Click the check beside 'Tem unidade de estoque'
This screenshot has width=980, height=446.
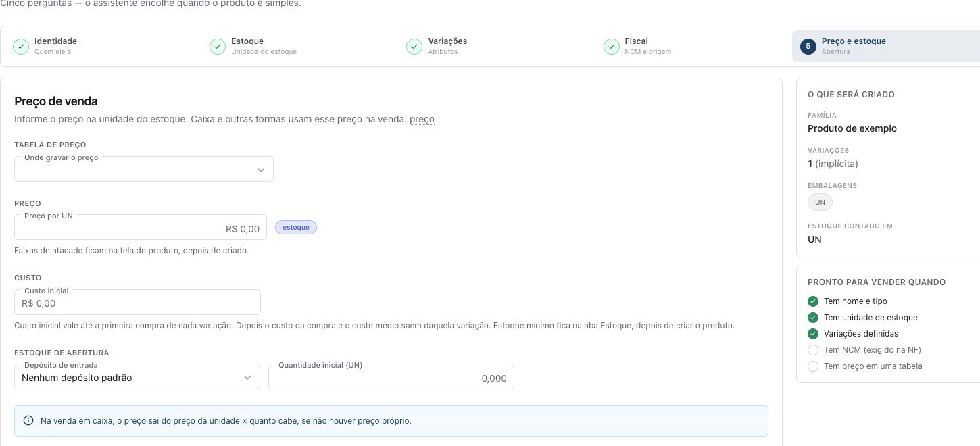pos(813,318)
